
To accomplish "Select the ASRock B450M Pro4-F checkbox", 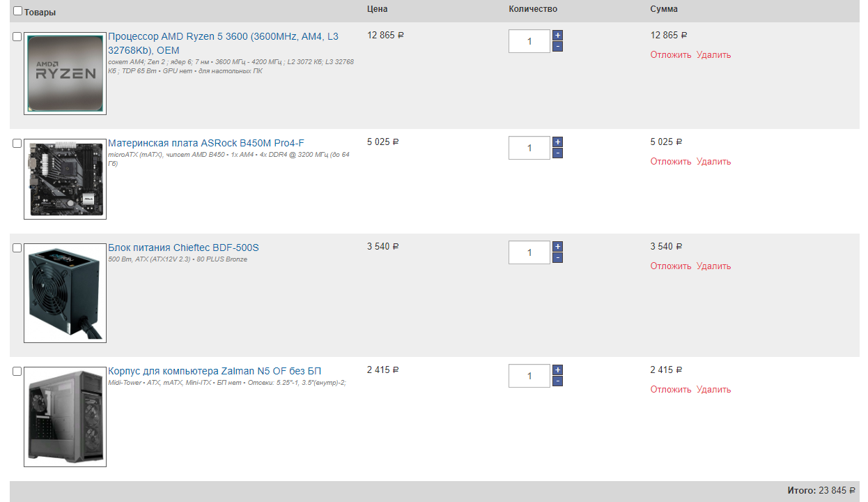I will pos(17,144).
